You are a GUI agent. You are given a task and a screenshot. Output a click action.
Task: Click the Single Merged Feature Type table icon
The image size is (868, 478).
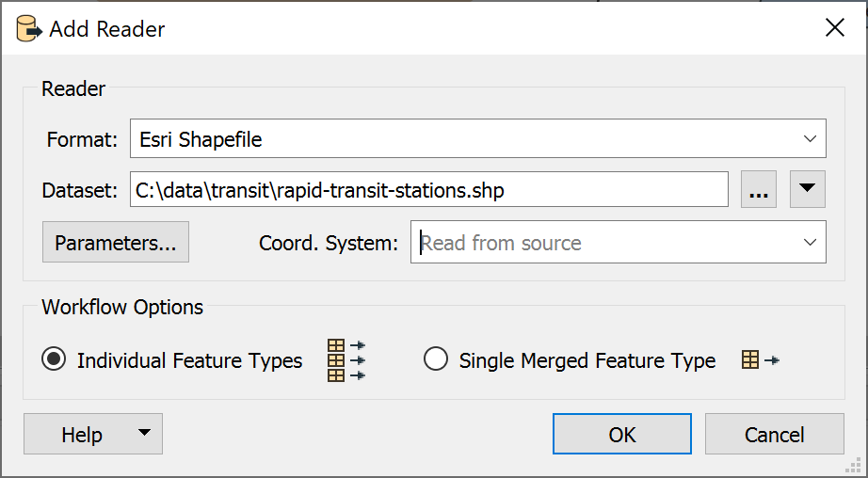(761, 360)
